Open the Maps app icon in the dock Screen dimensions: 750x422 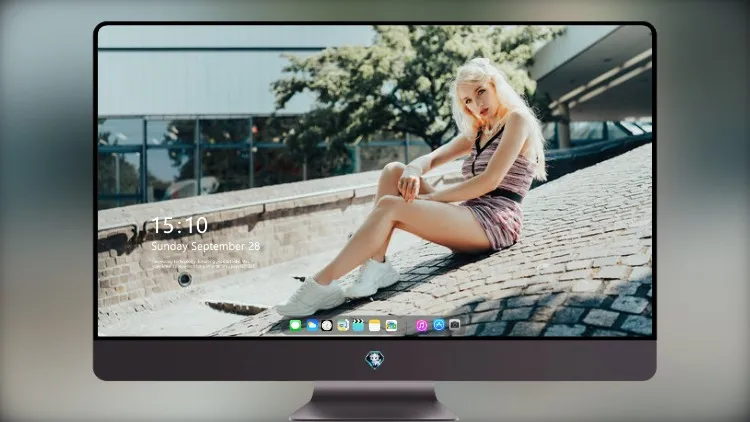(343, 325)
